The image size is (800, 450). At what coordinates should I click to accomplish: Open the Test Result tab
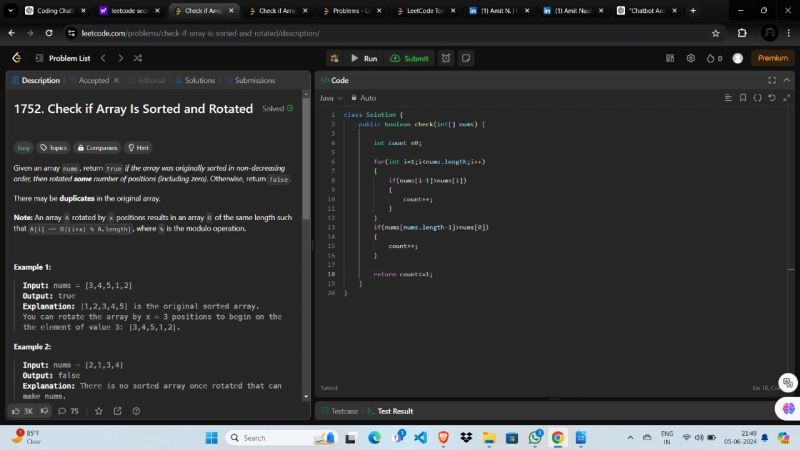(x=390, y=411)
